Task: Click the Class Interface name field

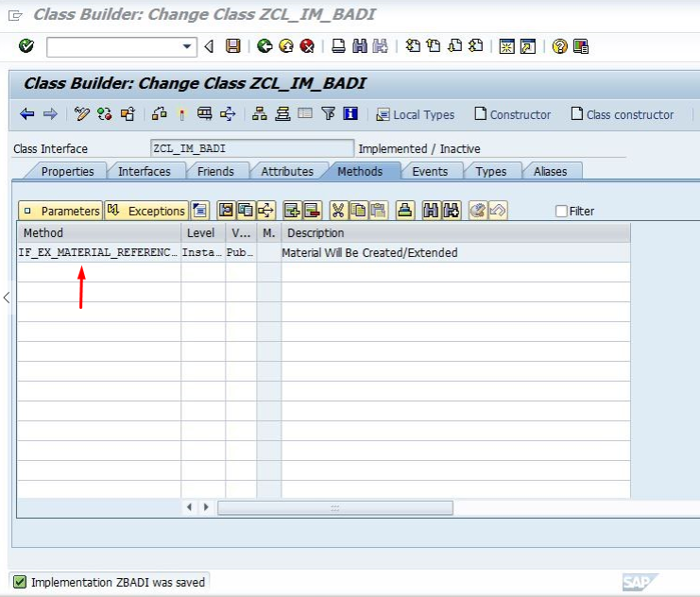Action: 252,148
